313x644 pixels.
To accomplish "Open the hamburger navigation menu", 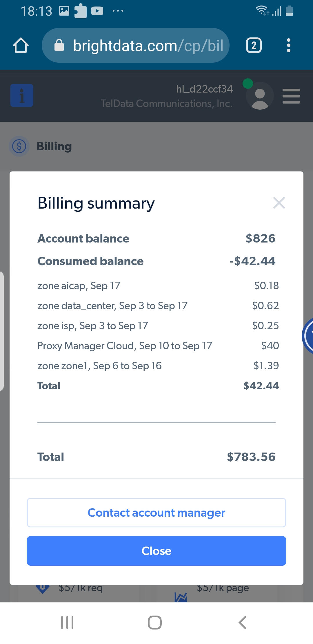I will click(291, 96).
